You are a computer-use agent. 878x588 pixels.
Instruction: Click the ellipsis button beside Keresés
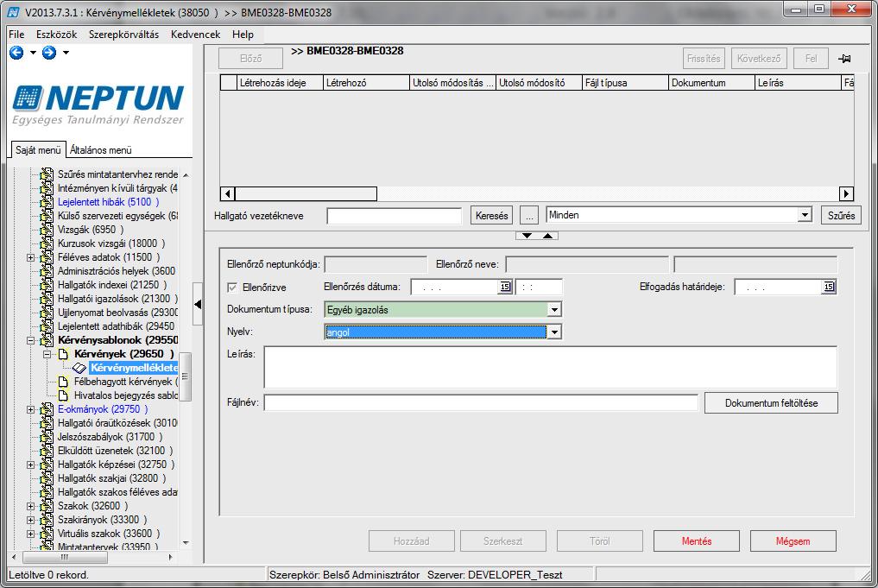coord(529,215)
